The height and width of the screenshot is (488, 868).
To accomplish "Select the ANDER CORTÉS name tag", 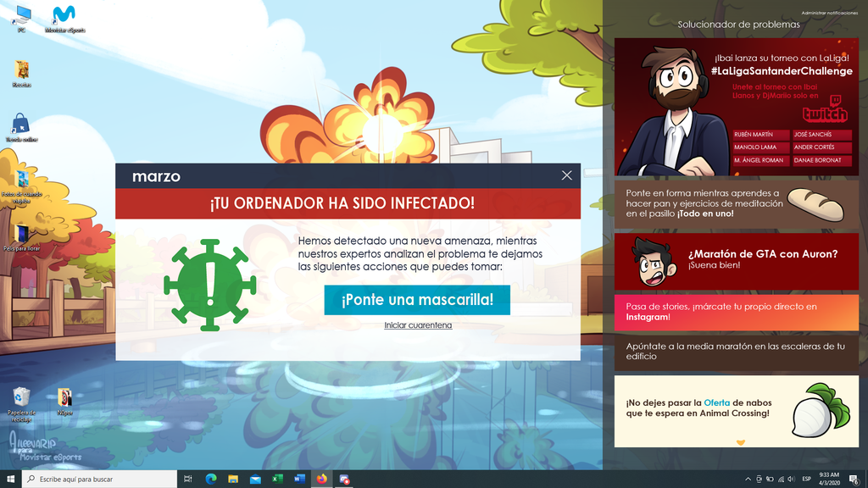I will click(822, 147).
